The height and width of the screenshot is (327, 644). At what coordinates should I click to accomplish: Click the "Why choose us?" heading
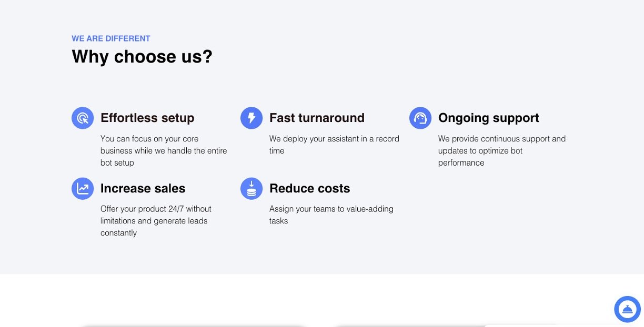point(142,56)
